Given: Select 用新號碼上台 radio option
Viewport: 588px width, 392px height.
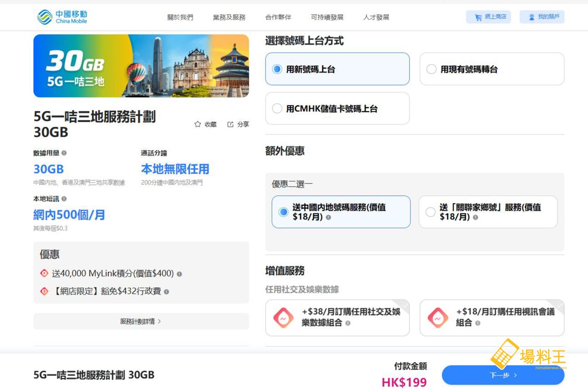Looking at the screenshot, I should [277, 69].
